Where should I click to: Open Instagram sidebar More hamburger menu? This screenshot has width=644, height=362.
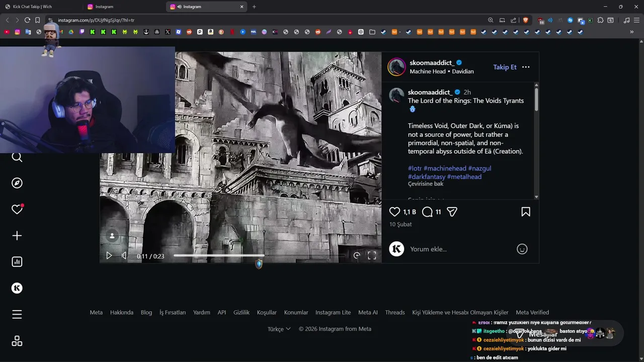(x=17, y=315)
